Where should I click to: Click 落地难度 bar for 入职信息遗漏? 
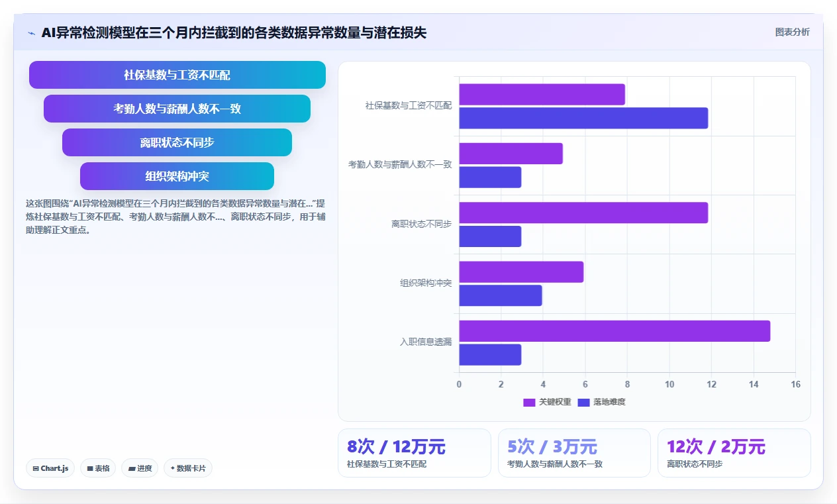point(490,355)
